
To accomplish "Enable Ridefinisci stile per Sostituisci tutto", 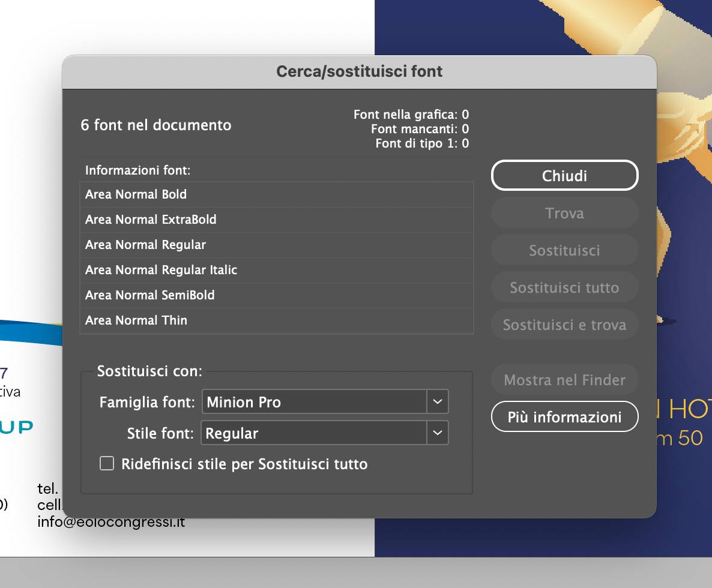I will 107,463.
